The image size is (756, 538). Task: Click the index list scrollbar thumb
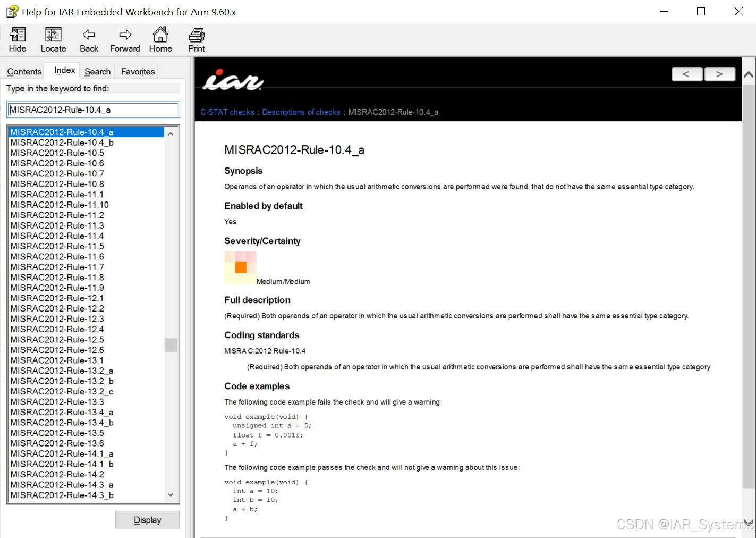171,345
